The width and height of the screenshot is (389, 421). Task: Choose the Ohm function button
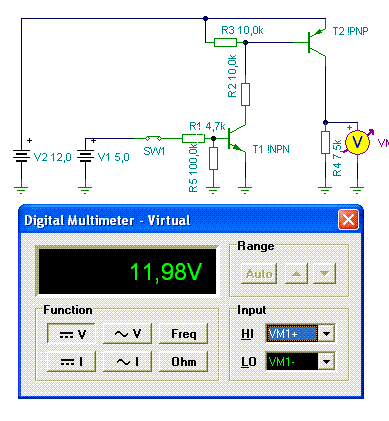183,361
